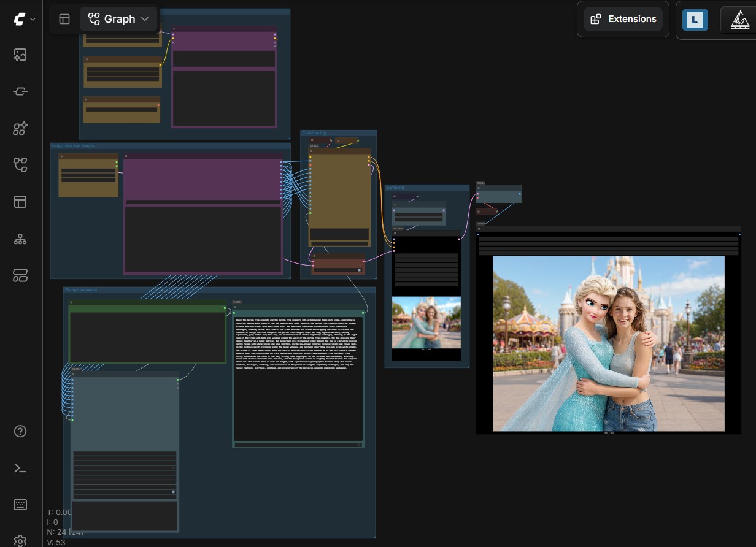Toggle the switch in brown Conditioning node
Viewport: 756px width, 547px height.
(359, 270)
